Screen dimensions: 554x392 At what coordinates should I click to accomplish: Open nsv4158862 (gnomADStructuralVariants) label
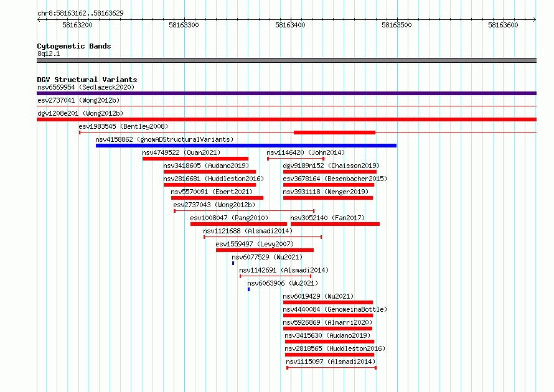(165, 139)
